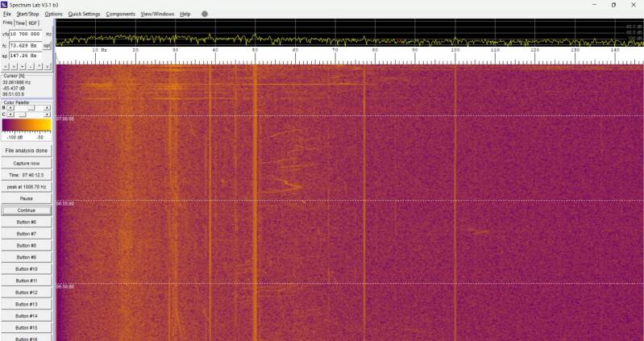Click Button #13 in the side panel

coord(27,305)
